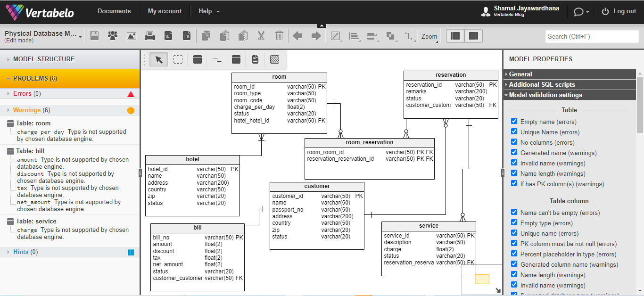Open the chat bubble dropdown
The image size is (644, 296).
pyautogui.click(x=581, y=12)
